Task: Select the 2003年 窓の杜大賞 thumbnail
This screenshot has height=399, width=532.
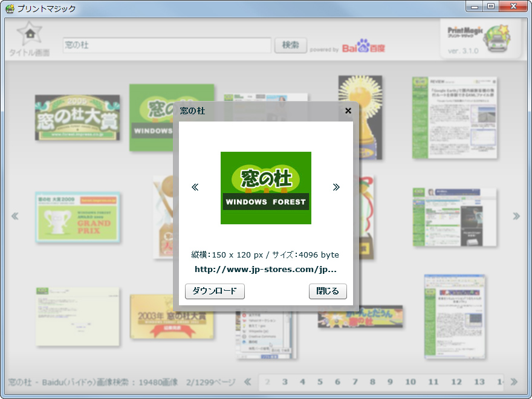Action: pos(172,316)
